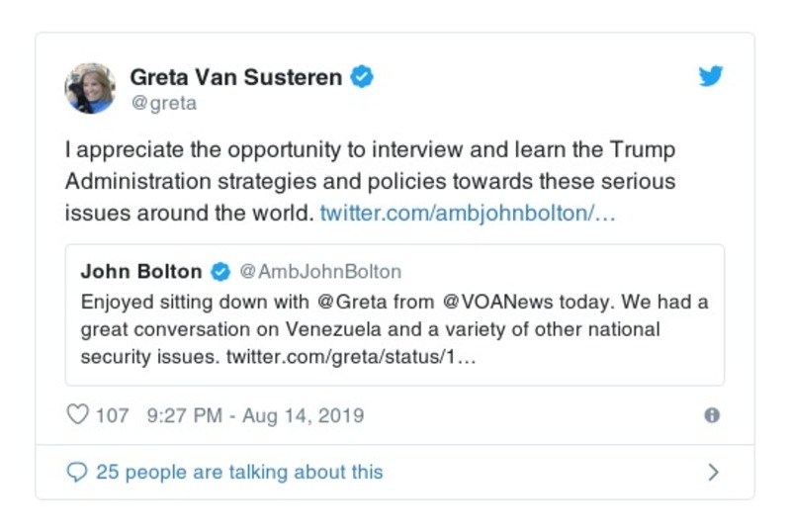The image size is (790, 532).
Task: Click John Bolton's verified badge
Action: 221,271
